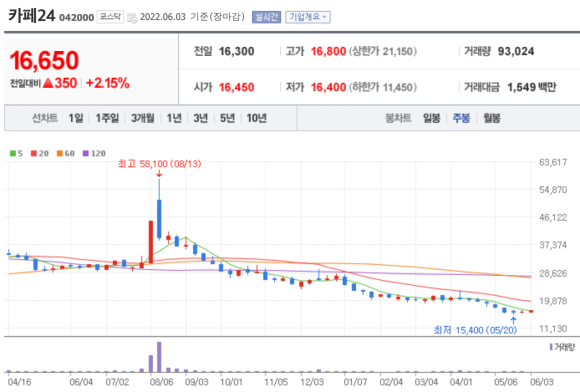The height and width of the screenshot is (392, 580).
Task: Click the 08/06 date axis label
Action: tap(161, 382)
